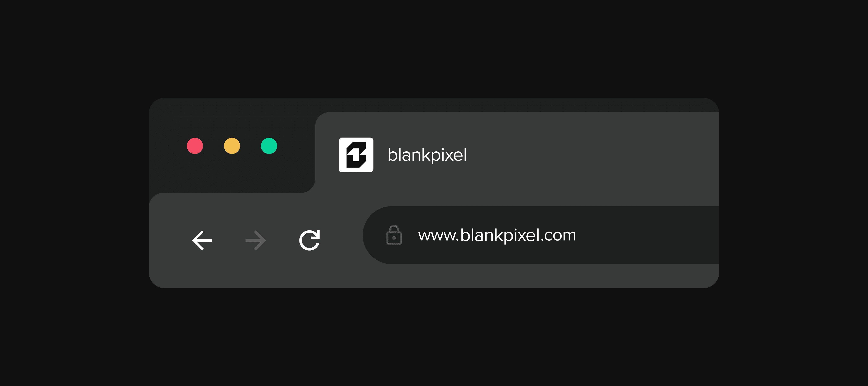Click the www.blankpixel.com URL text

[x=497, y=235]
